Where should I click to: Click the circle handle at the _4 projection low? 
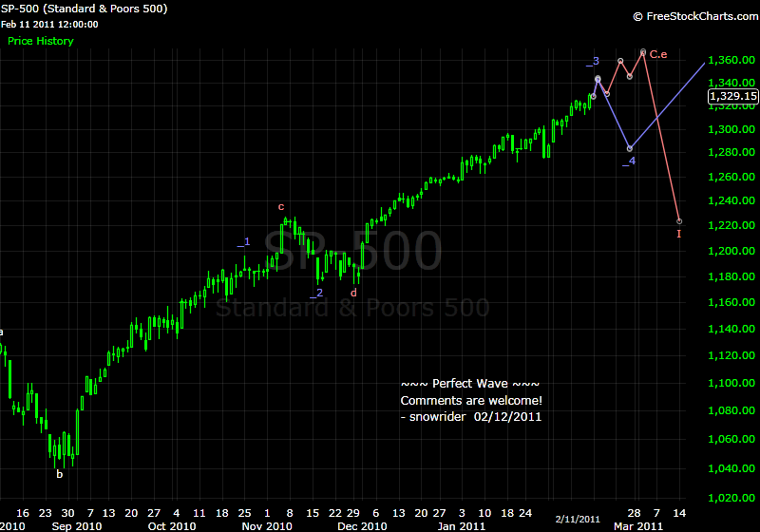click(630, 149)
